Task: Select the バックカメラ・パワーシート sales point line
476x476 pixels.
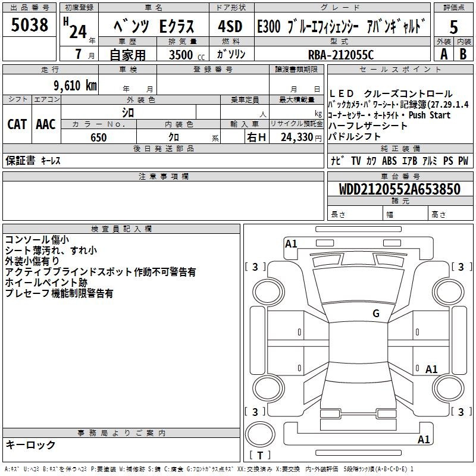Action: 398,105
